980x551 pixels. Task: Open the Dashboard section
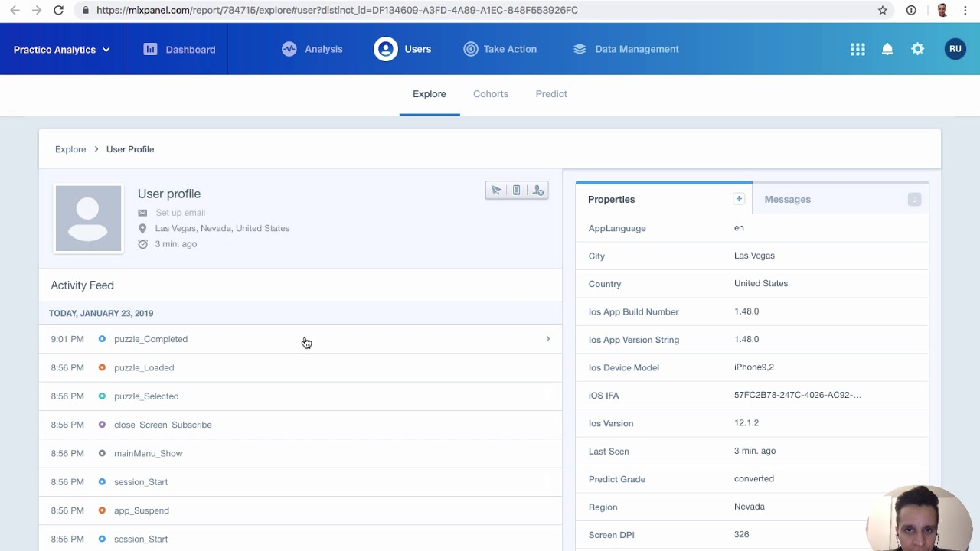[x=180, y=49]
